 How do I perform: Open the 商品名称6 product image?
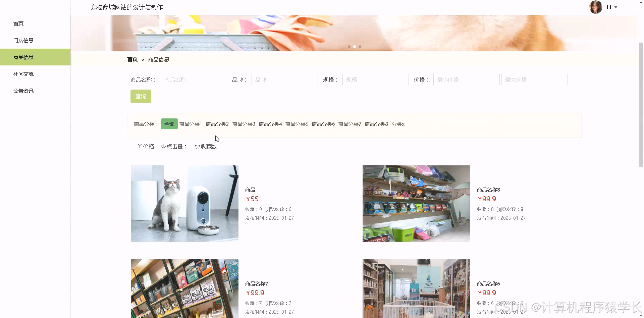416,288
